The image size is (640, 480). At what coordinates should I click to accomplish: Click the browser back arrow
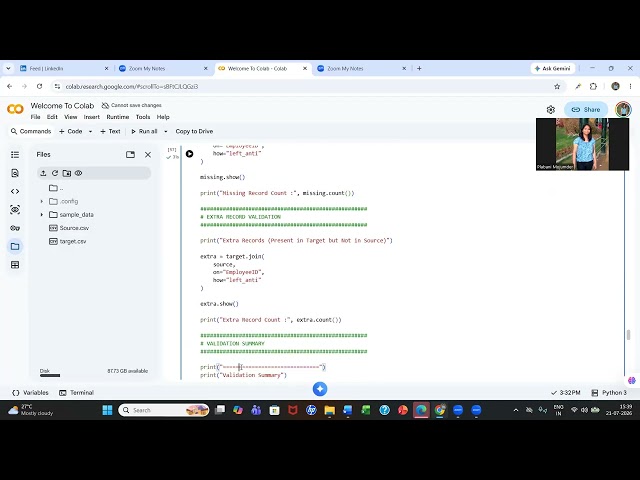click(x=10, y=87)
